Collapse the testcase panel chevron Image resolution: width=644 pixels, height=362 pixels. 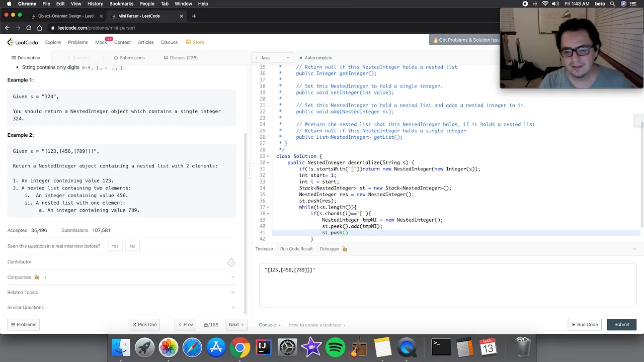[x=634, y=249]
